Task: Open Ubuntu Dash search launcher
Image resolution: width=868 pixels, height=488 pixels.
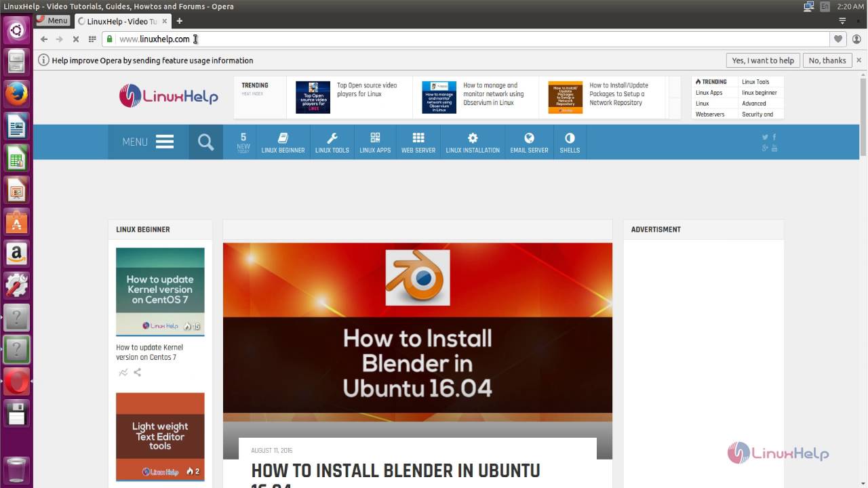Action: pos(16,30)
